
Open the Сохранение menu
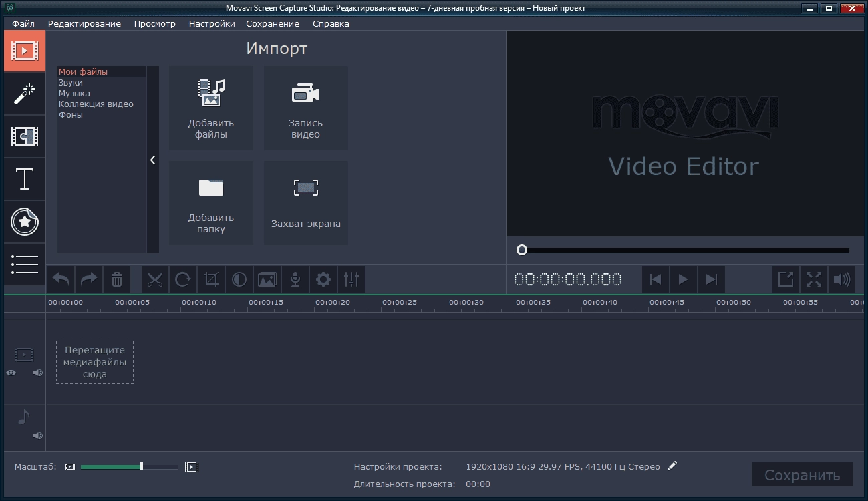click(273, 23)
